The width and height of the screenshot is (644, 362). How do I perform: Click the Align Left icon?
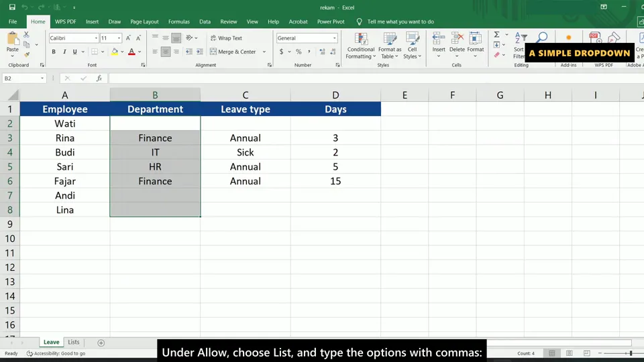[x=155, y=52]
